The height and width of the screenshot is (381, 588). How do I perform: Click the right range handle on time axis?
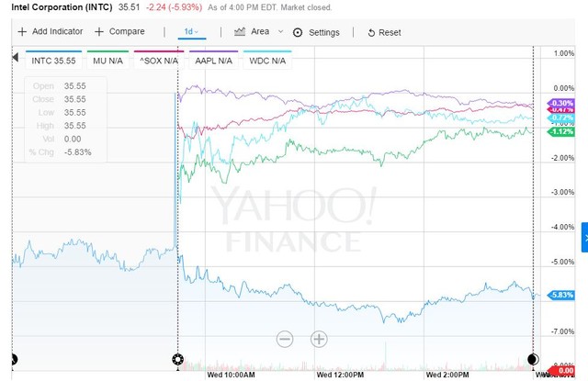point(532,359)
